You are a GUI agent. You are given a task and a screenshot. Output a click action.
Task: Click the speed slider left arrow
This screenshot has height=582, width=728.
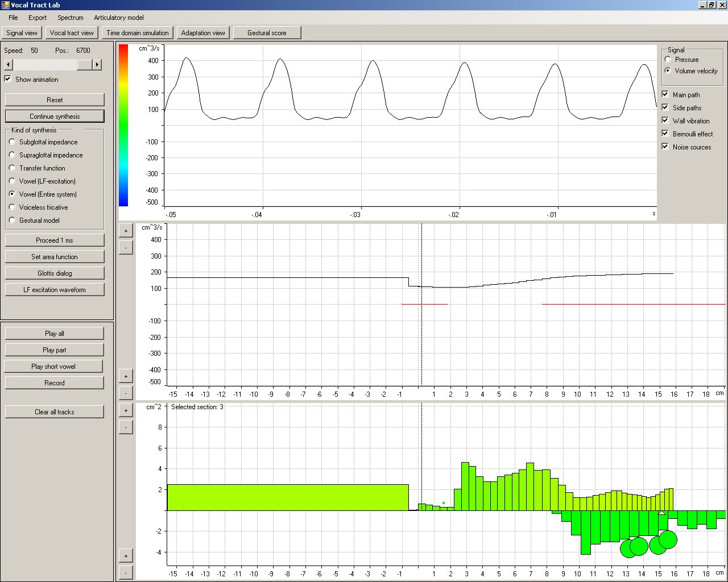point(8,65)
